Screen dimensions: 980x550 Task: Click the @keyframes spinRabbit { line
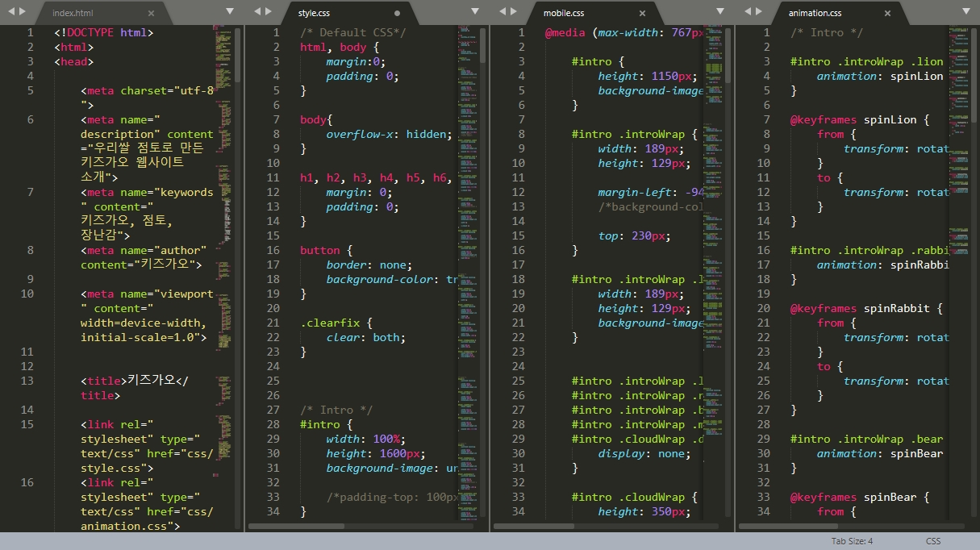(867, 308)
